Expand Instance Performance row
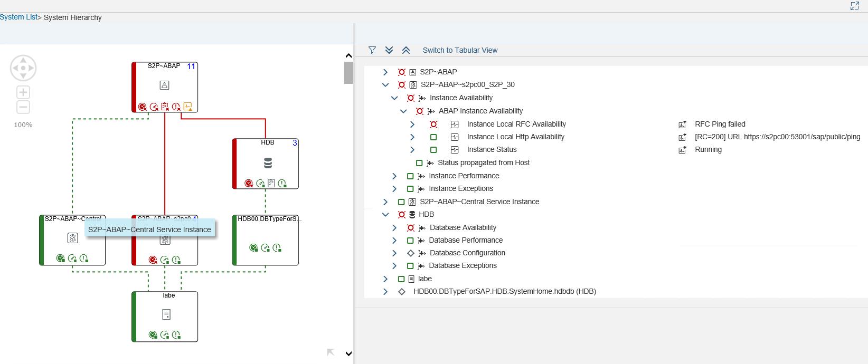This screenshot has height=364, width=868. pyautogui.click(x=394, y=176)
